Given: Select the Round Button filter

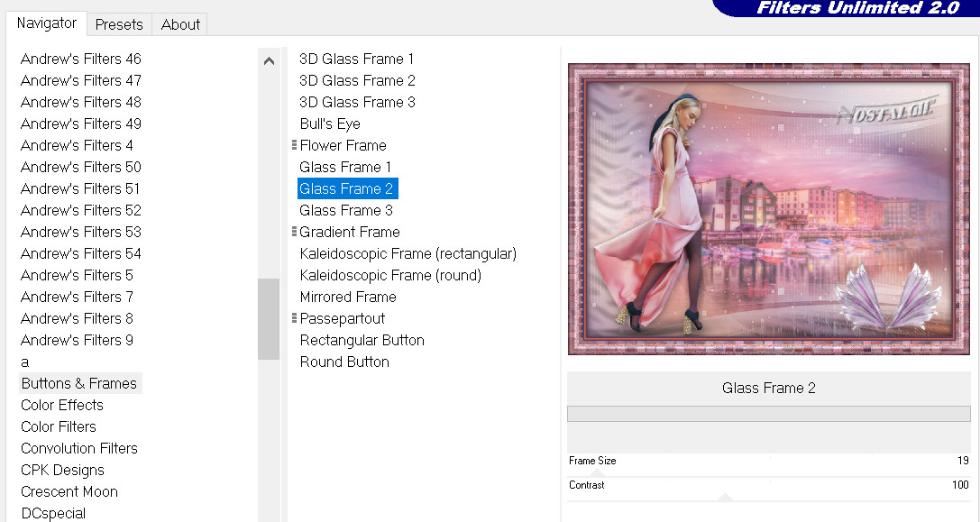Looking at the screenshot, I should point(344,362).
